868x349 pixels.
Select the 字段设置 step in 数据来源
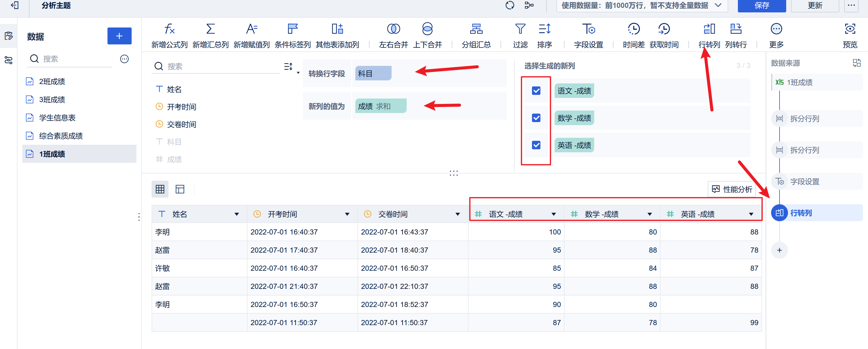[x=804, y=181]
